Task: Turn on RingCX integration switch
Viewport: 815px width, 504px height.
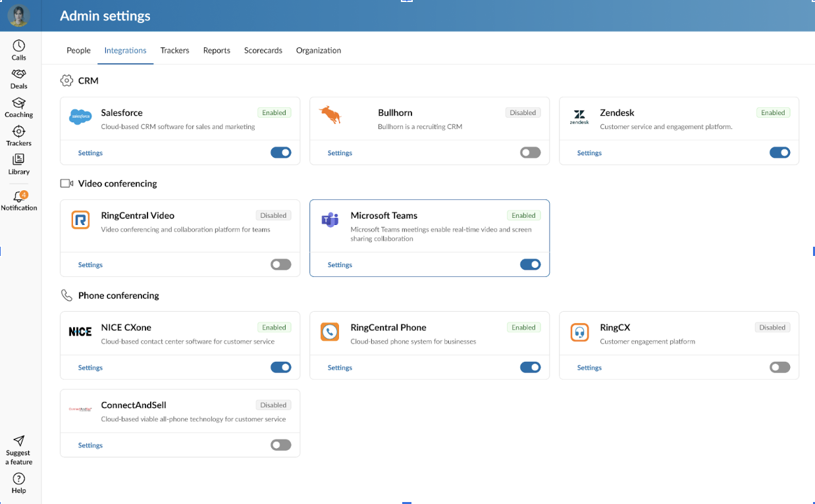Action: click(x=779, y=368)
